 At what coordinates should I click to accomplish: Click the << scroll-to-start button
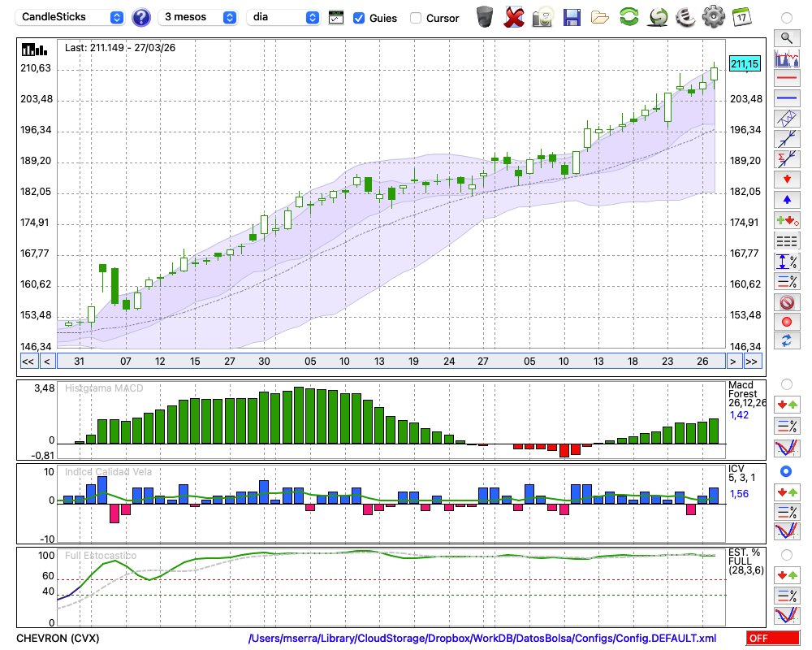(28, 362)
